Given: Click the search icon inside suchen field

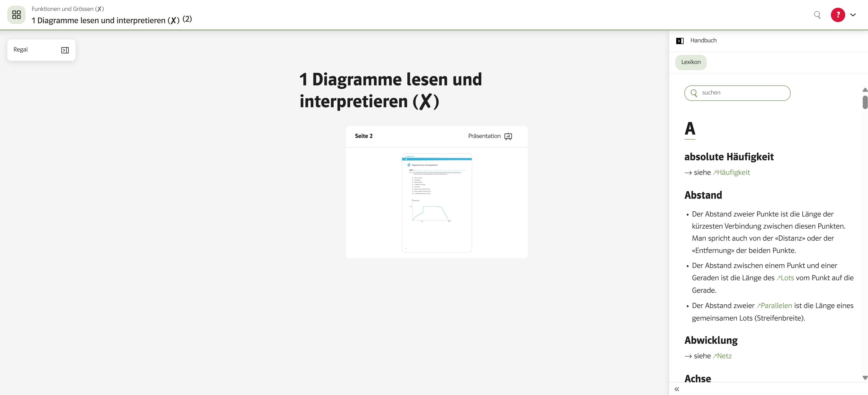Looking at the screenshot, I should click(693, 93).
